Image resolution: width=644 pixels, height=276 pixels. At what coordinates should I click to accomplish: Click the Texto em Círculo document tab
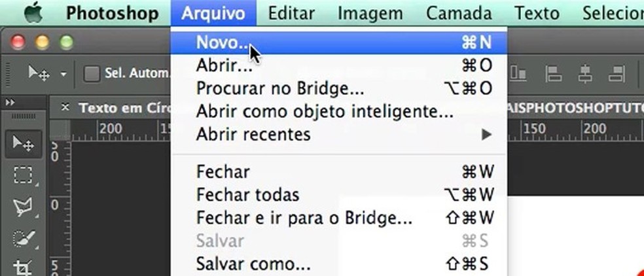[x=124, y=108]
